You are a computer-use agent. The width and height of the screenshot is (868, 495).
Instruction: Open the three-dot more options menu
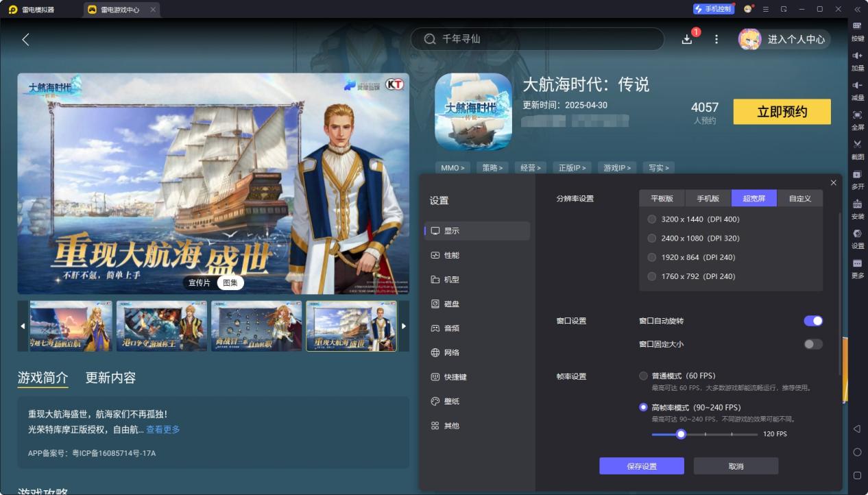(x=716, y=40)
